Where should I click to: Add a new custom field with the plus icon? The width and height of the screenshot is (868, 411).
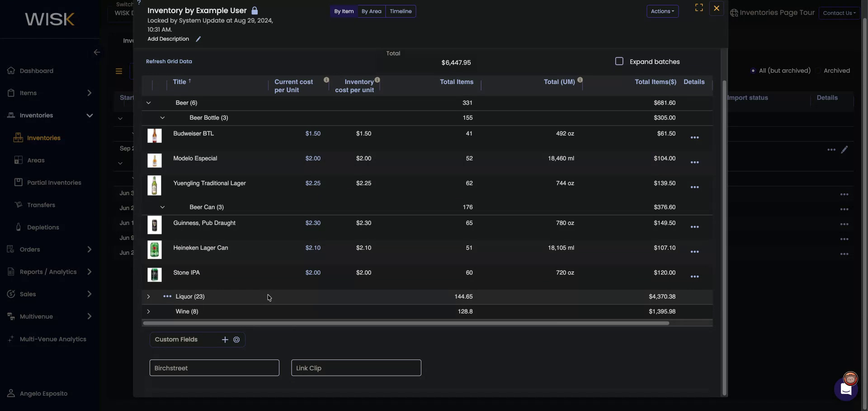pyautogui.click(x=225, y=340)
